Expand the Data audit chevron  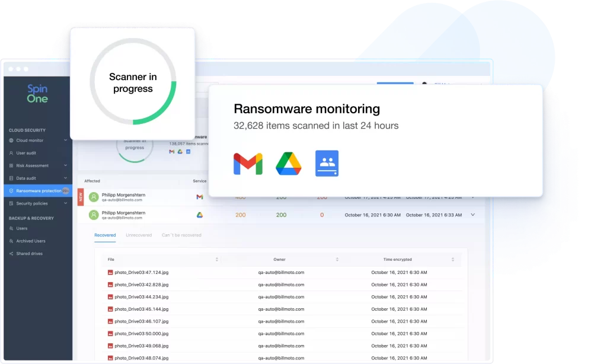[65, 178]
